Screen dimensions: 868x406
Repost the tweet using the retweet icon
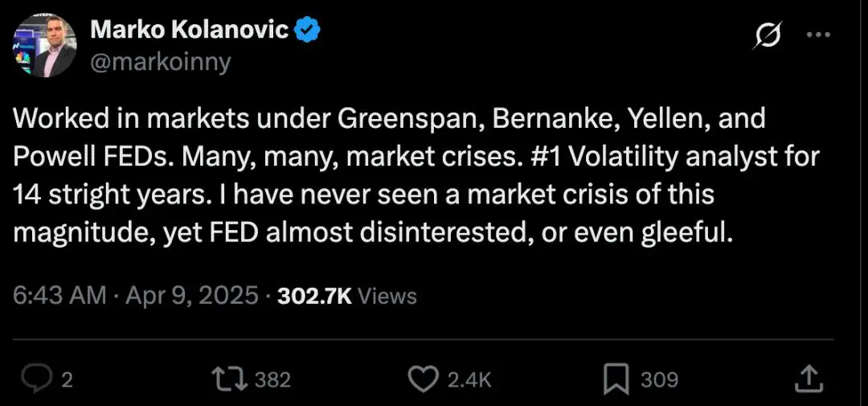point(227,379)
